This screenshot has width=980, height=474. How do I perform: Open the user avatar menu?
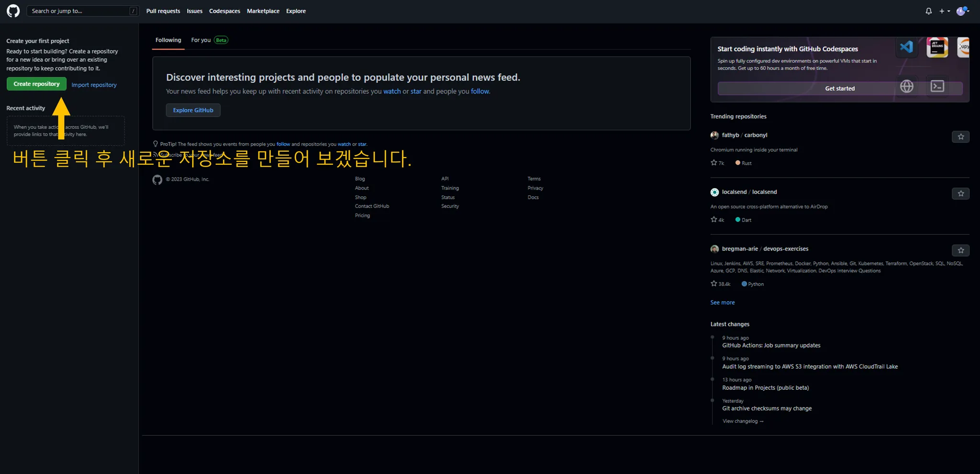pos(962,11)
